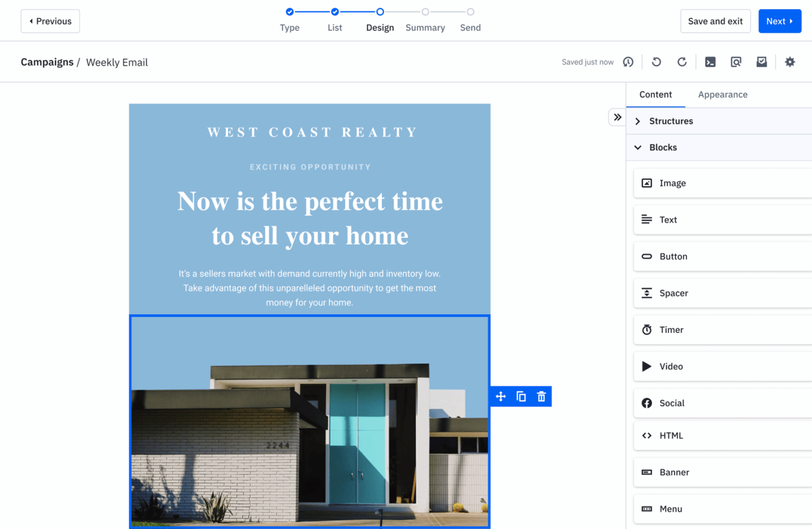This screenshot has width=812, height=529.
Task: Go back with the Previous button
Action: [x=50, y=21]
